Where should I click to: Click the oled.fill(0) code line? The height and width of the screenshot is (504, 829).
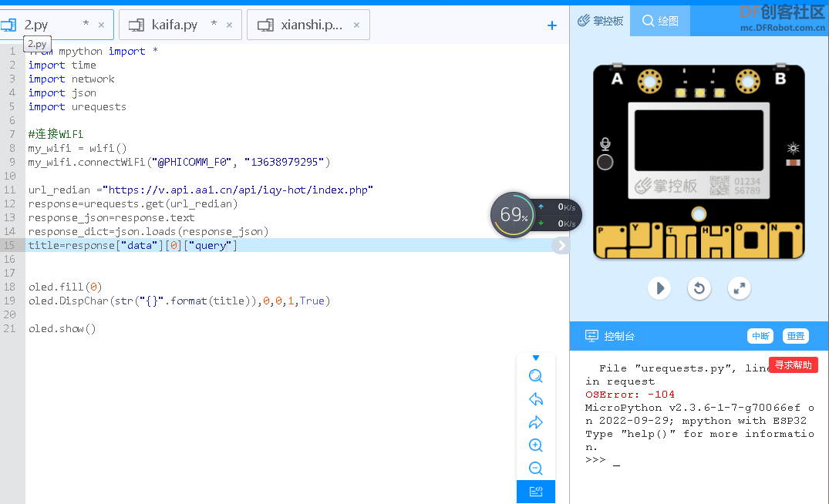(65, 287)
